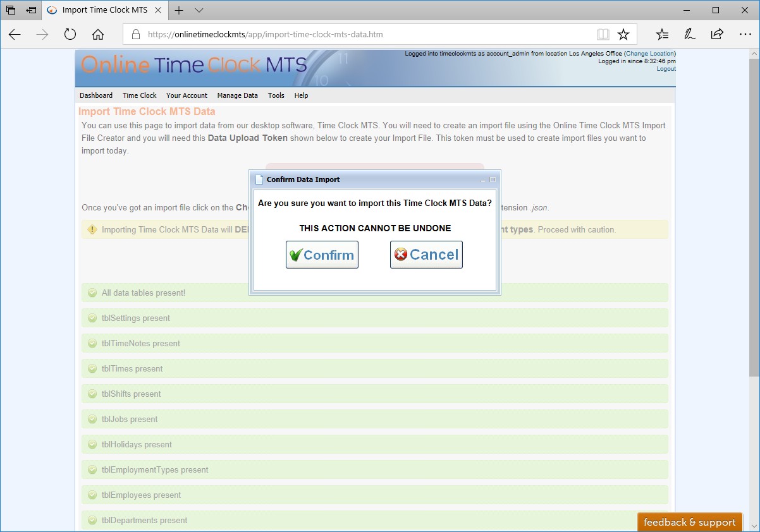Screen dimensions: 760x532
Task: Close the Import Time Clock MTS tab
Action: 157,10
